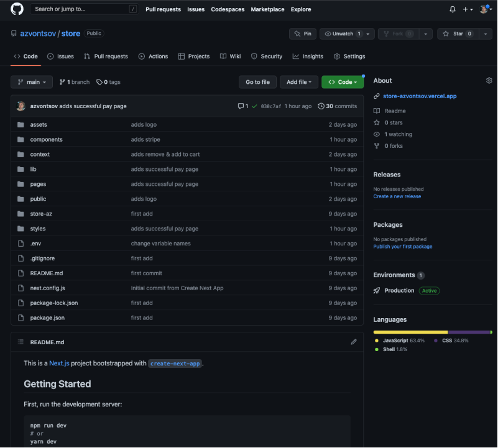Screen dimensions: 498x448
Task: Open commit hash 030c7af
Action: pos(271,106)
